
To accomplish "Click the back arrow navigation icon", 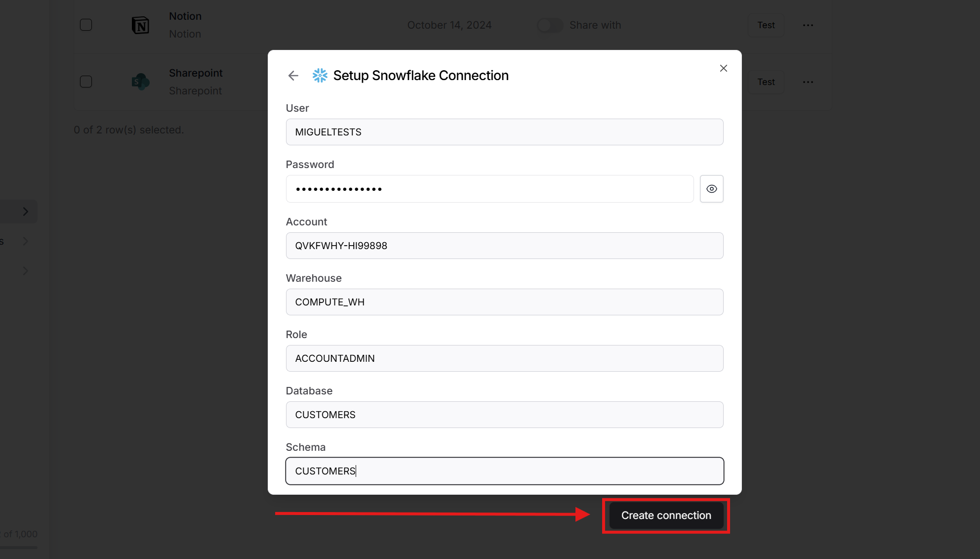I will point(294,75).
